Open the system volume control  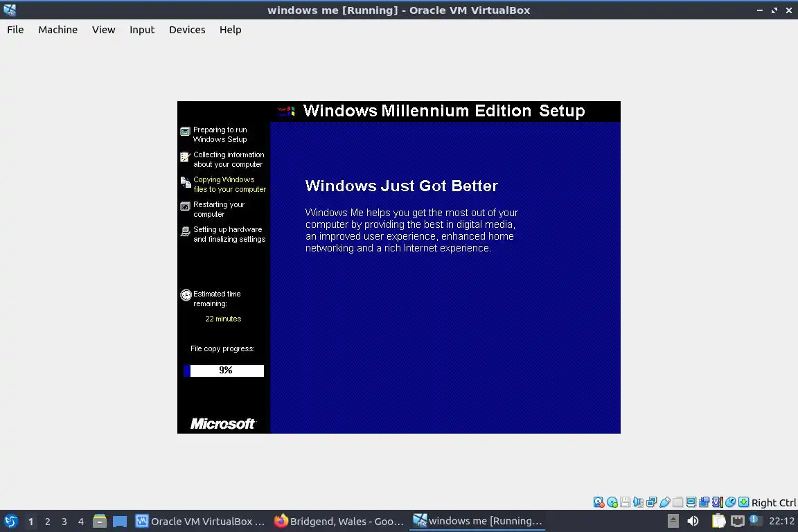pyautogui.click(x=693, y=521)
